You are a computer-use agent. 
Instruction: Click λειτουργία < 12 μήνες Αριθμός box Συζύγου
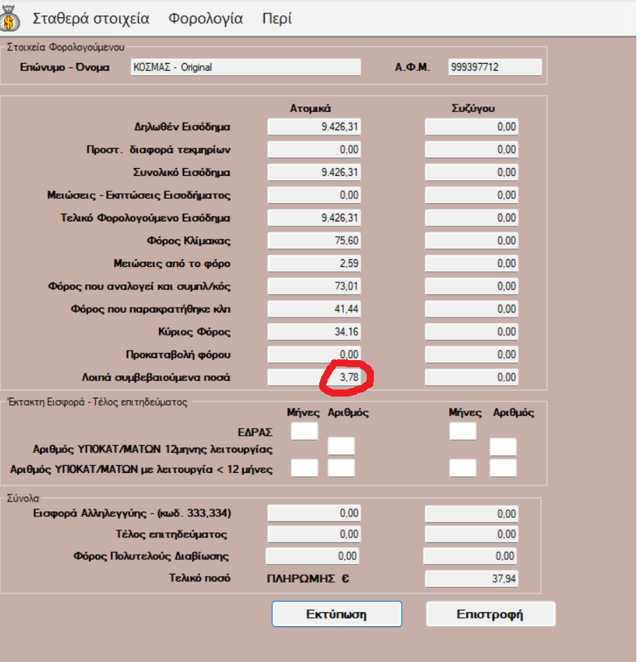503,468
